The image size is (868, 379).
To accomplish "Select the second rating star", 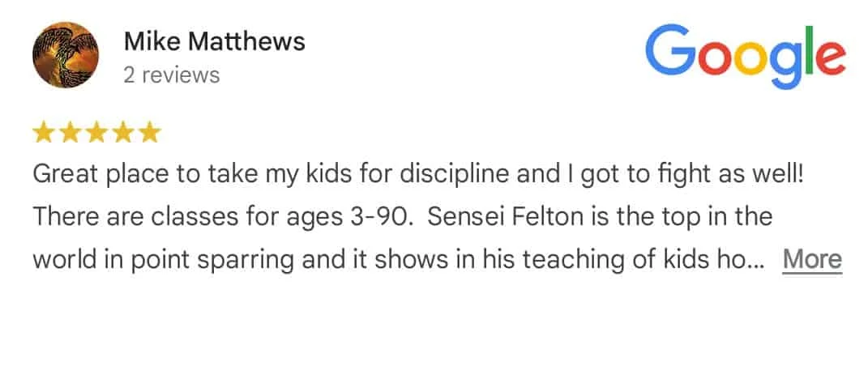I will pyautogui.click(x=70, y=133).
